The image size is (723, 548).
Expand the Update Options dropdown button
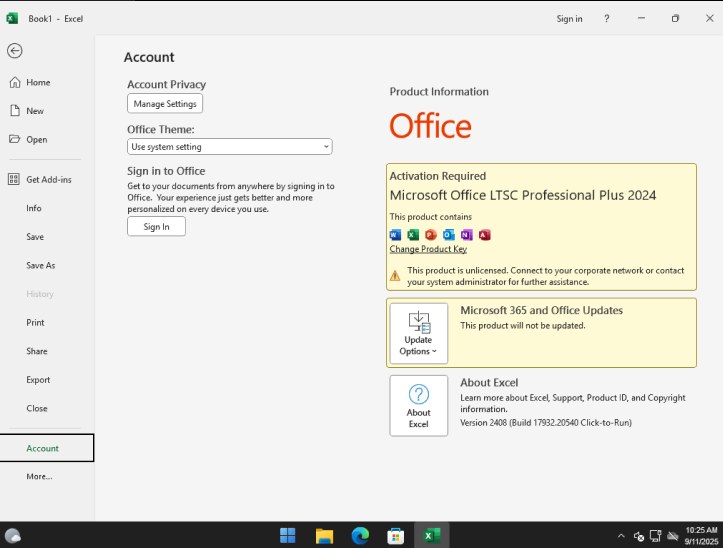click(419, 334)
